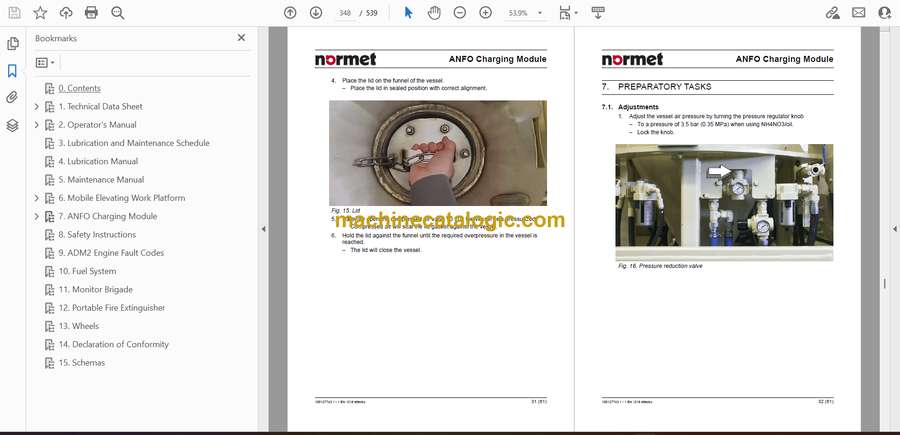Open 8. Safety Instructions bookmark
Screen dimensions: 900x435
coord(97,235)
